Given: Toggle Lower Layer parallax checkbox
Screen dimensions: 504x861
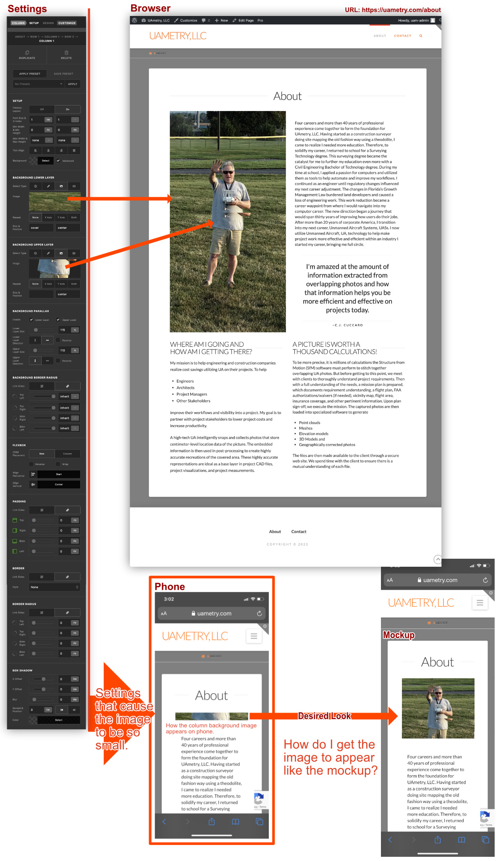Looking at the screenshot, I should pos(31,320).
